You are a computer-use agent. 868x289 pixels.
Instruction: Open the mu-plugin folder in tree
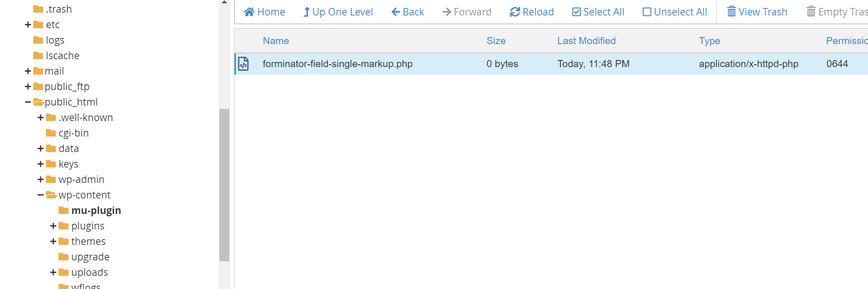tap(96, 210)
